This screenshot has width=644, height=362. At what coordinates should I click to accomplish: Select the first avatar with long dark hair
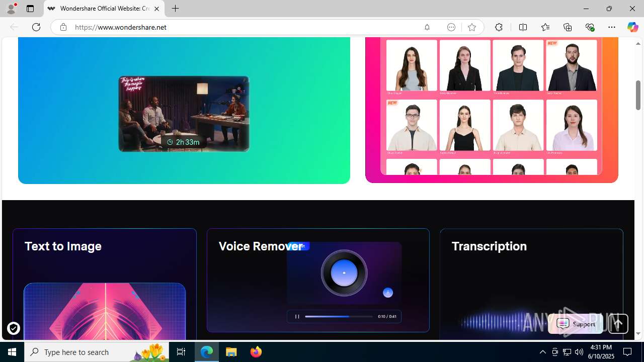(x=412, y=65)
